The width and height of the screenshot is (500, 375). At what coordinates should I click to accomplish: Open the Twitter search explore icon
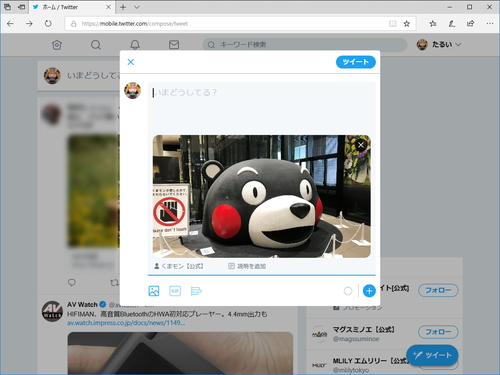pyautogui.click(x=96, y=45)
